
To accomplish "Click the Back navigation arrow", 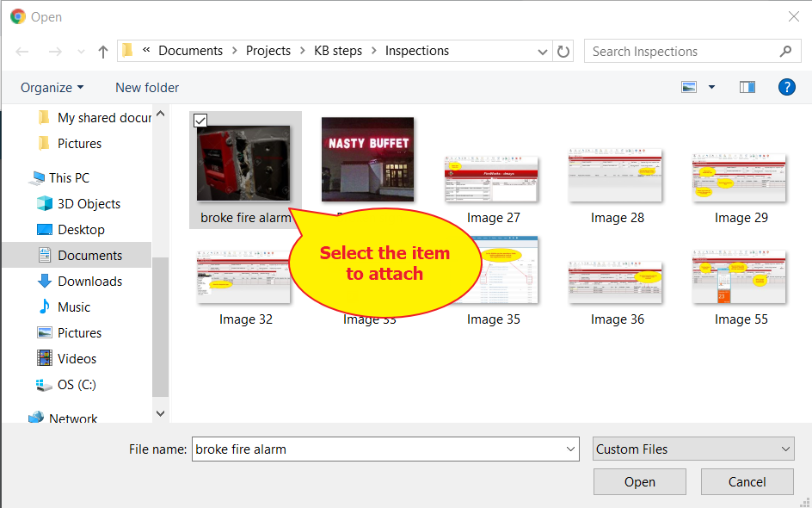I will coord(22,52).
